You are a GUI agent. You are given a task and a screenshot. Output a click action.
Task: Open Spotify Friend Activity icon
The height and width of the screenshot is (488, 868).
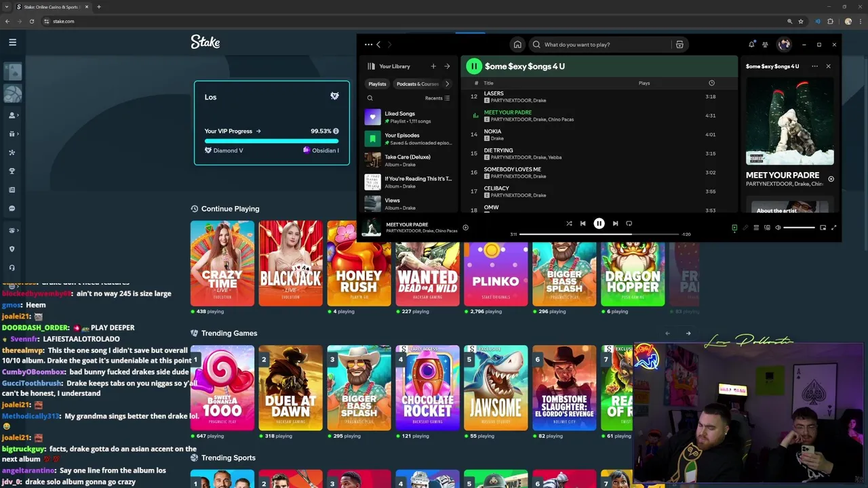coord(765,45)
